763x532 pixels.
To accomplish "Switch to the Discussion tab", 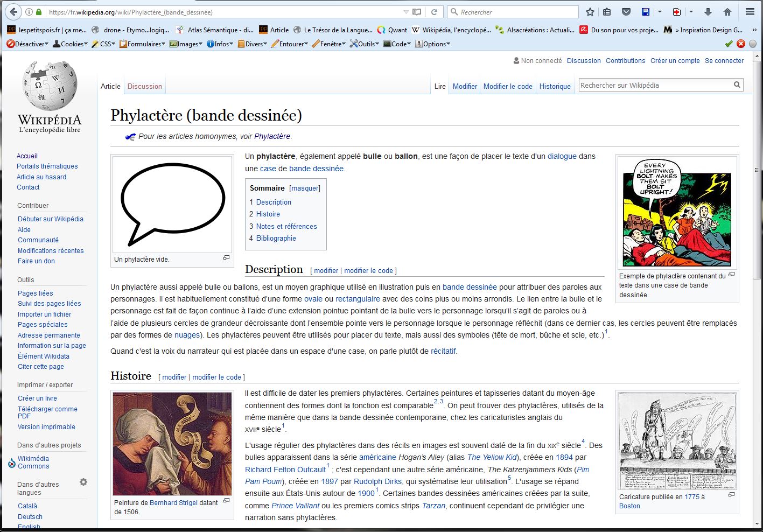I will (144, 86).
